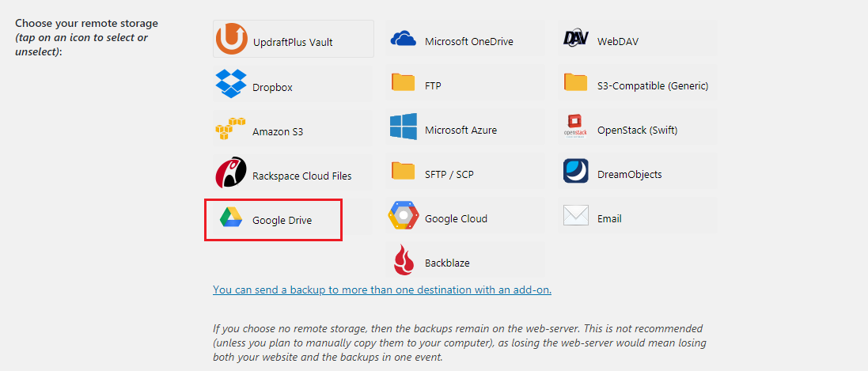Click the "S3-Compatible (Generic)" label
868x371 pixels.
click(x=653, y=85)
